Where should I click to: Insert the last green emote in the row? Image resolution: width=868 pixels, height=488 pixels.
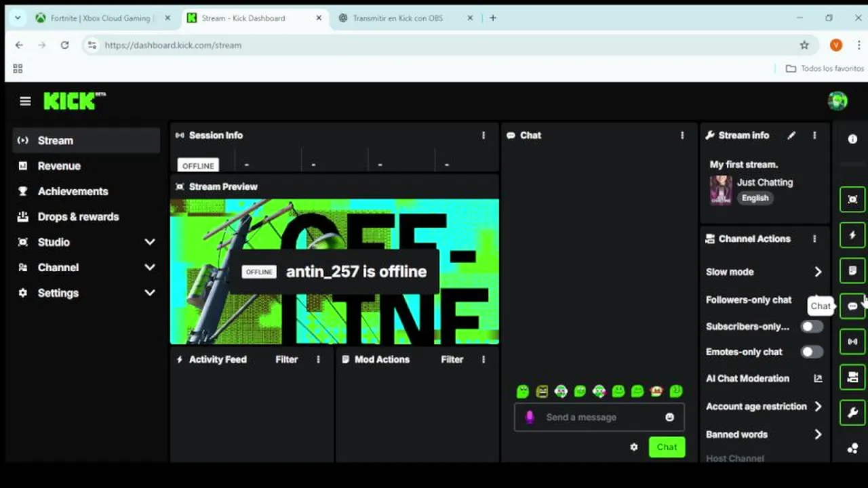676,391
